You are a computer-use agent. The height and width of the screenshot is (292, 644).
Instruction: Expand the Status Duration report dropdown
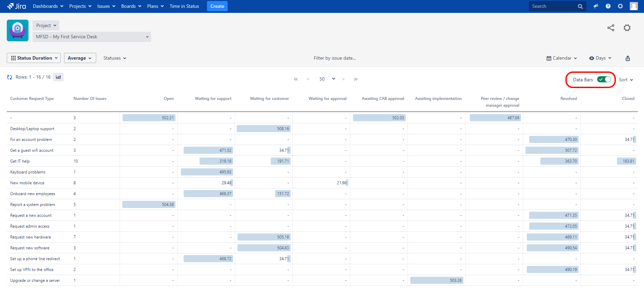pyautogui.click(x=34, y=58)
